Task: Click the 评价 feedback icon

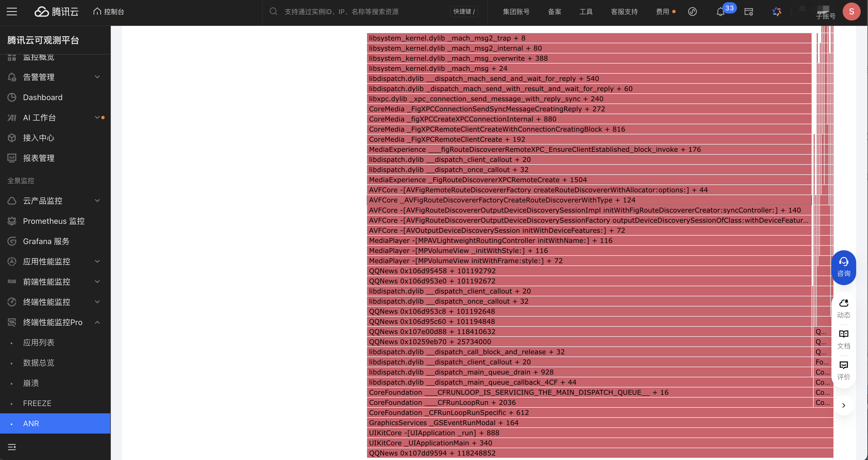Action: tap(844, 370)
